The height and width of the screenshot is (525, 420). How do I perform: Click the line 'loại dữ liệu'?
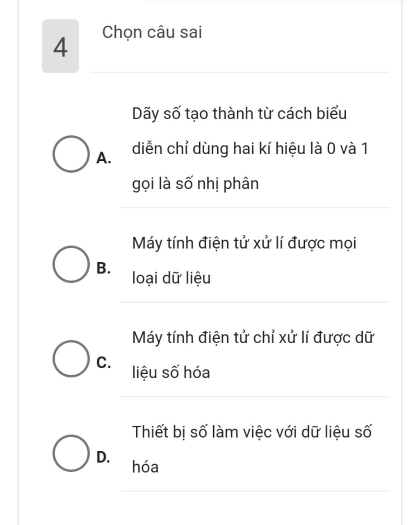pos(171,278)
